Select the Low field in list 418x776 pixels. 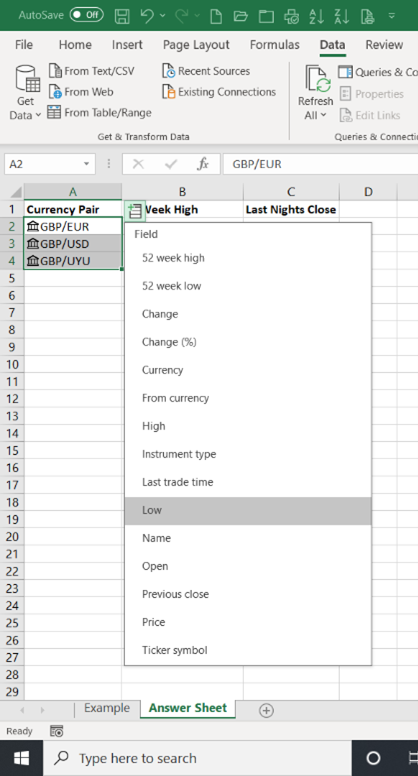tap(248, 510)
